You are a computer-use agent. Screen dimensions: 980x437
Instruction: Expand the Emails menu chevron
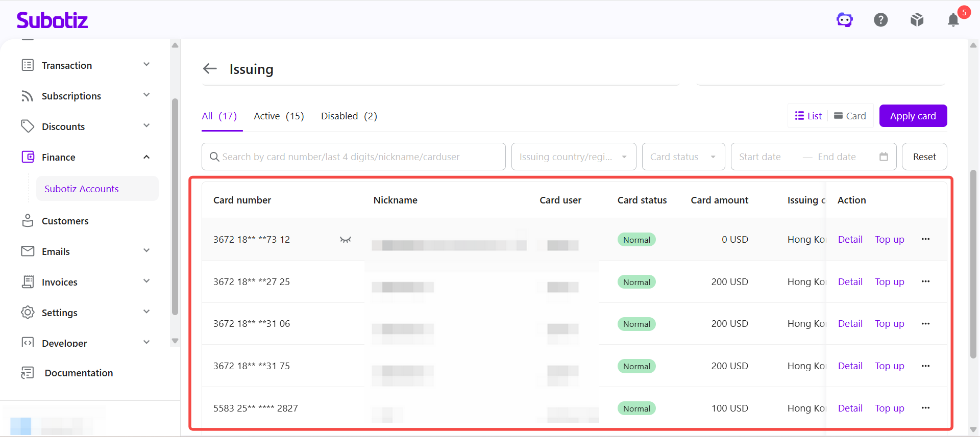tap(146, 250)
